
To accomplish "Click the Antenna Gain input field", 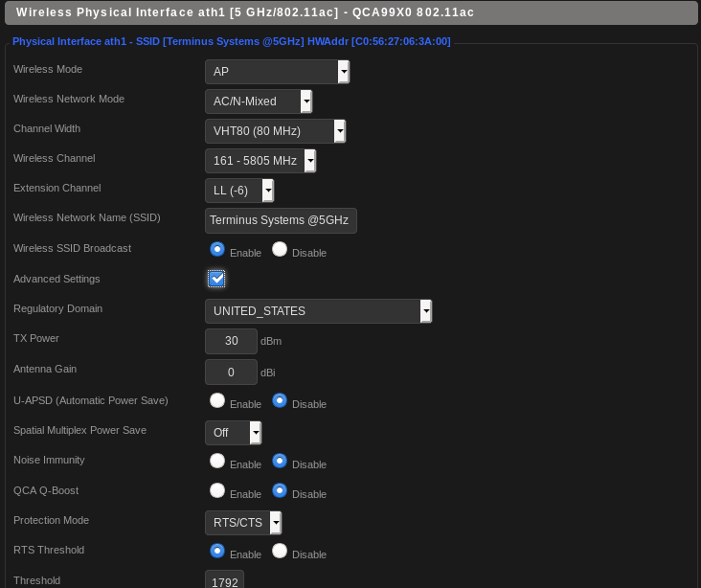I will 231,372.
